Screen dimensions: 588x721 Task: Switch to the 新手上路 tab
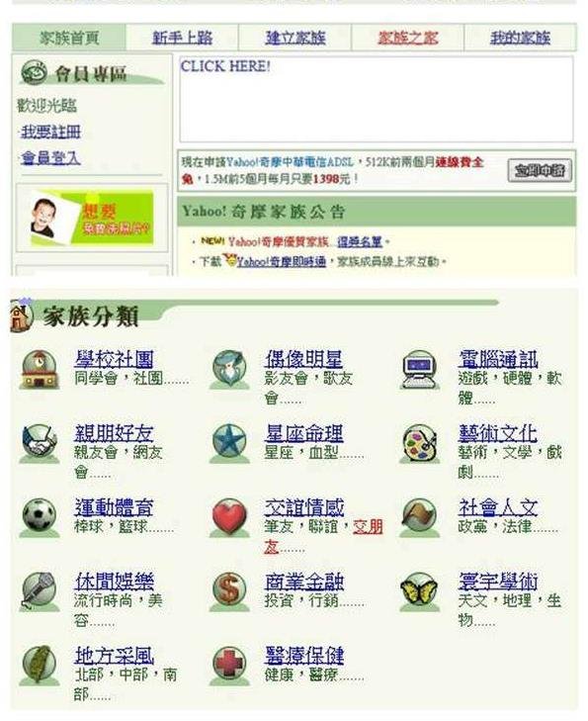click(183, 38)
